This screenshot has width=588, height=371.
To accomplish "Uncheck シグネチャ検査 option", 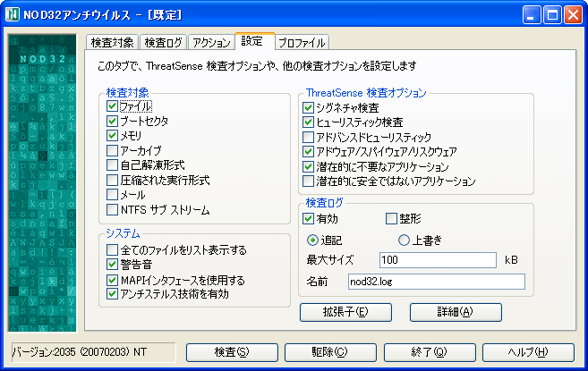I will click(308, 108).
